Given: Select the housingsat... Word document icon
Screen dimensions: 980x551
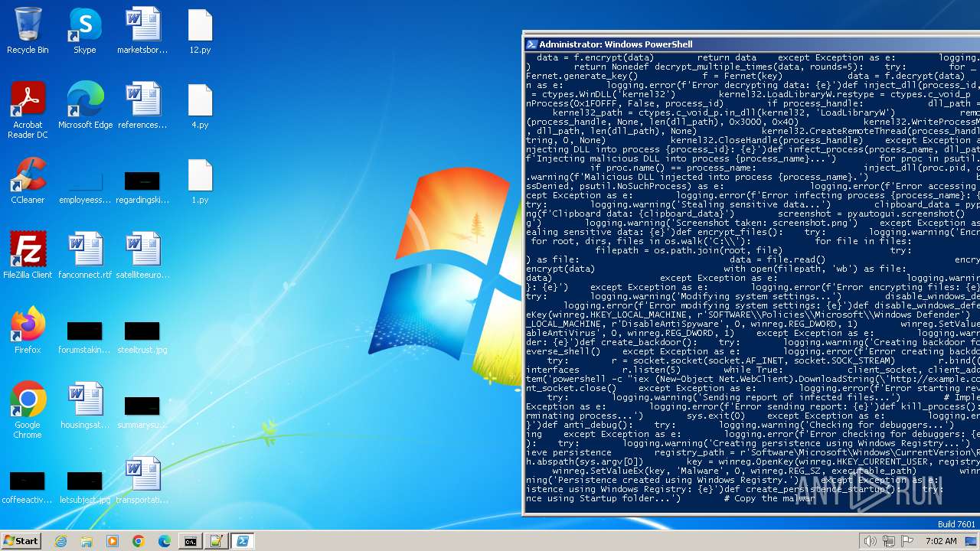Looking at the screenshot, I should click(x=85, y=406).
